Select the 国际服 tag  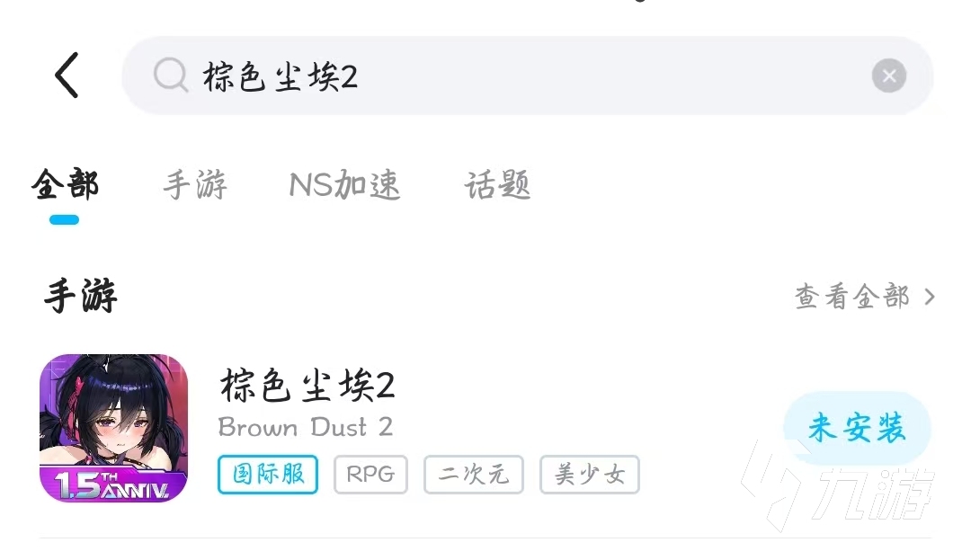click(268, 475)
